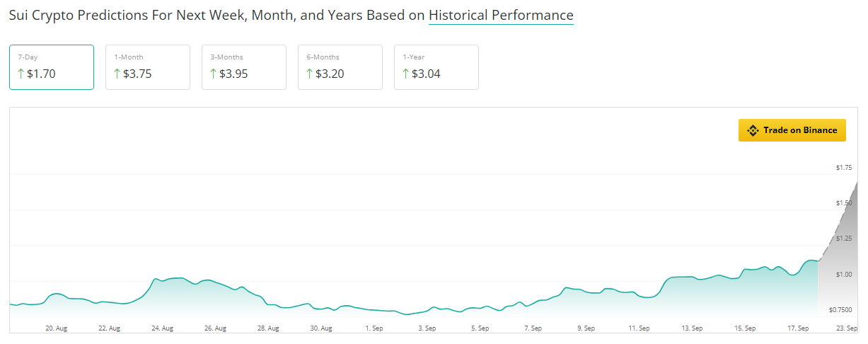Viewport: 868px width, 344px height.
Task: Click the 1. Sep axis label
Action: (374, 328)
